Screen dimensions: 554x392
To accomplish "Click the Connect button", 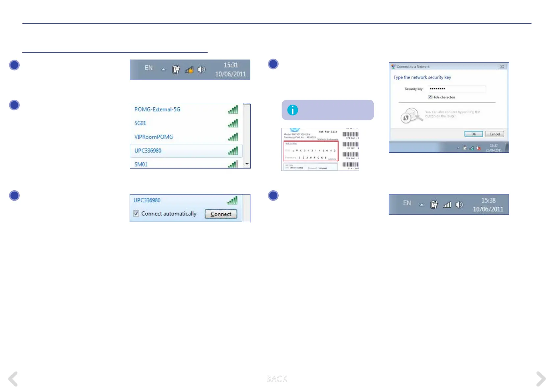I will point(221,214).
